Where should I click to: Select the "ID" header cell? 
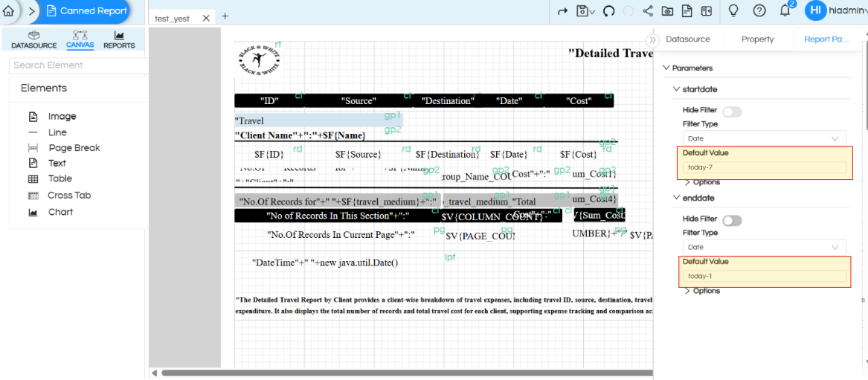(269, 100)
